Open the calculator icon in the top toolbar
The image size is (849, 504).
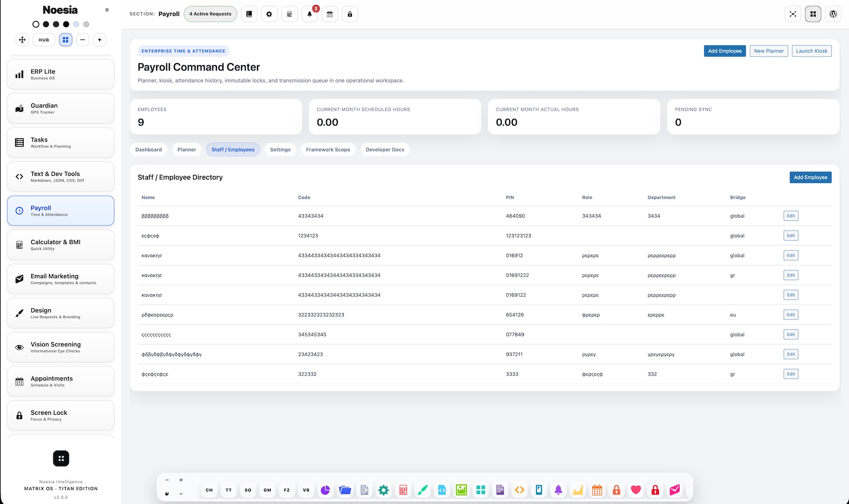pos(289,14)
